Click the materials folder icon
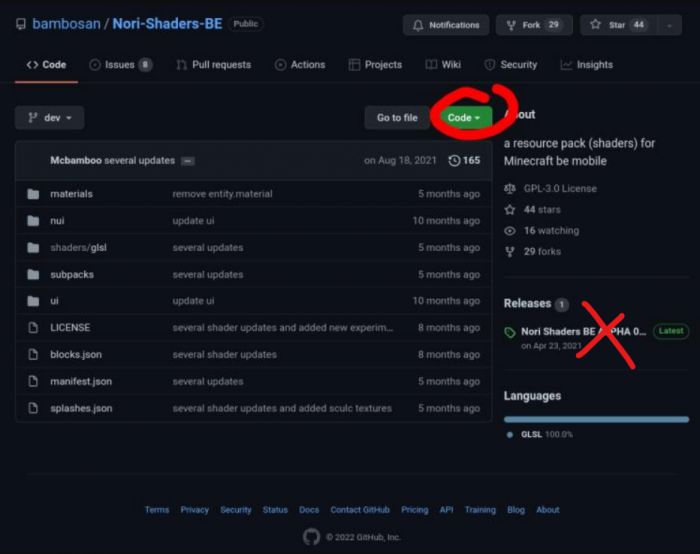 pyautogui.click(x=33, y=194)
